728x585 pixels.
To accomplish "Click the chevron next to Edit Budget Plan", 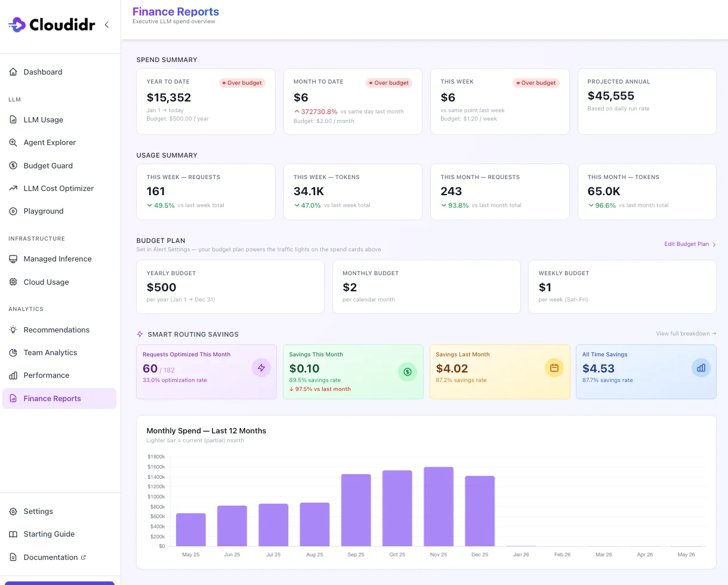I will pyautogui.click(x=714, y=244).
